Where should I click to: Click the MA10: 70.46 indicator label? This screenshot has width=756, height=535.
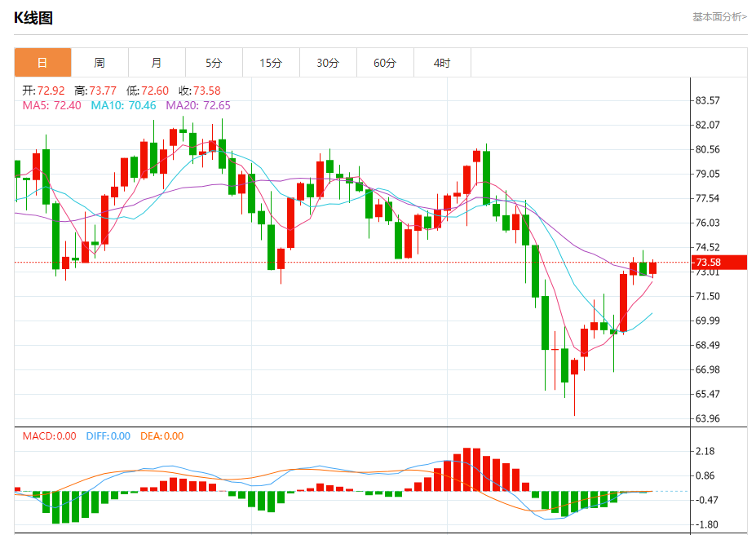click(123, 105)
